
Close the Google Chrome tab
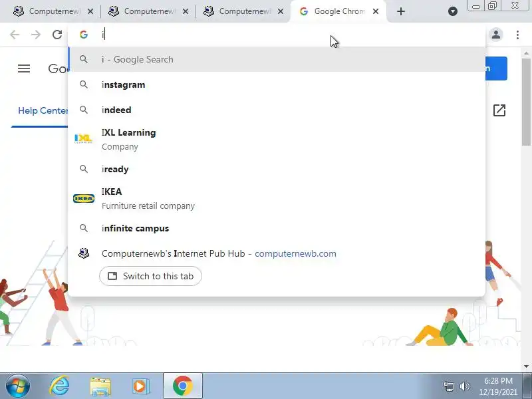click(x=376, y=11)
